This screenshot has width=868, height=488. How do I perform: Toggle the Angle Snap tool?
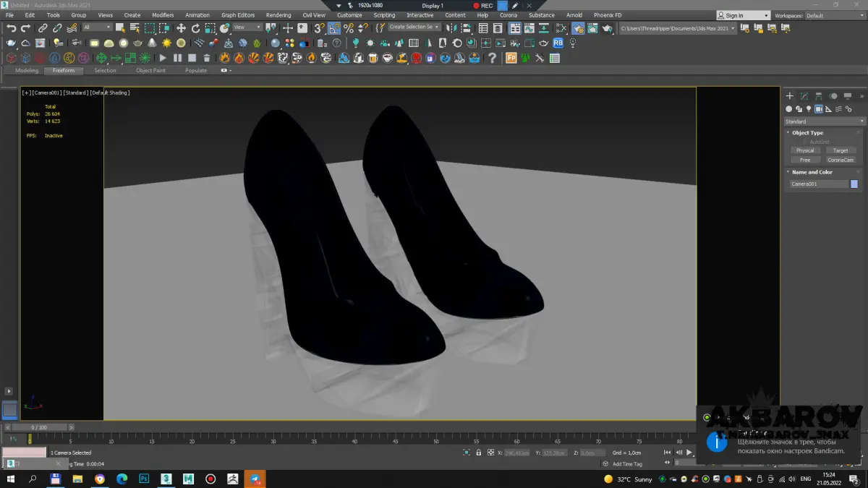[334, 28]
